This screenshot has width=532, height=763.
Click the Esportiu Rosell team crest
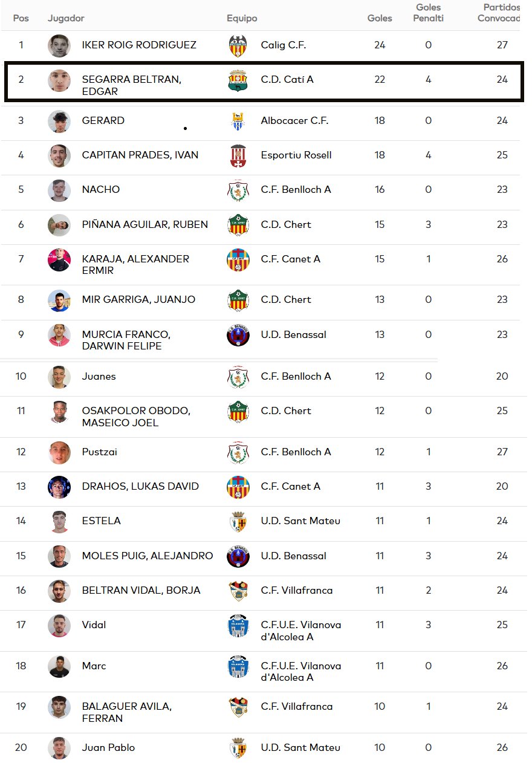tap(238, 155)
